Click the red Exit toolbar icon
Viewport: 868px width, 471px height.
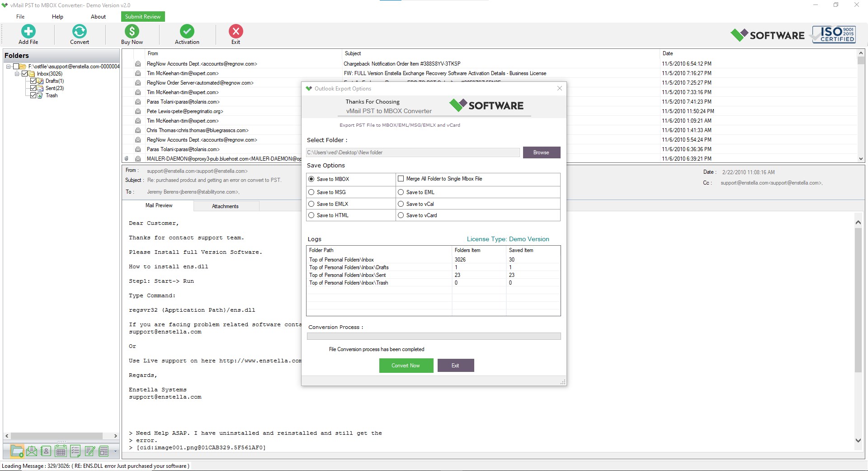pos(236,31)
